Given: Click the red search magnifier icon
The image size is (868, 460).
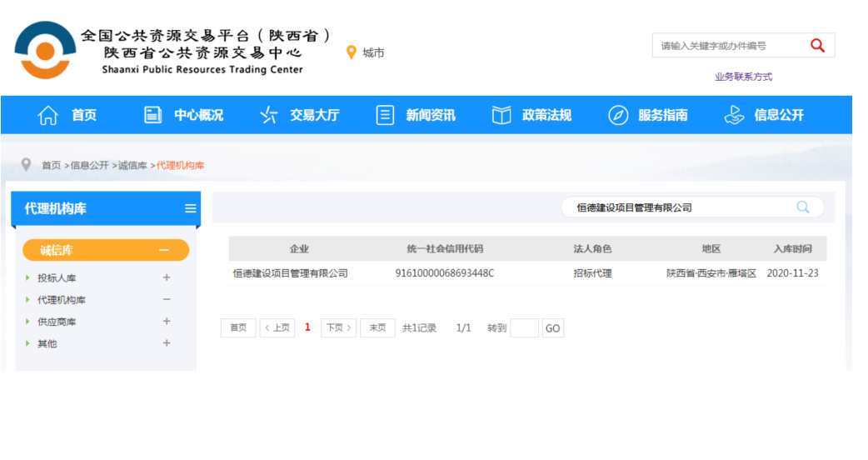Looking at the screenshot, I should tap(817, 45).
